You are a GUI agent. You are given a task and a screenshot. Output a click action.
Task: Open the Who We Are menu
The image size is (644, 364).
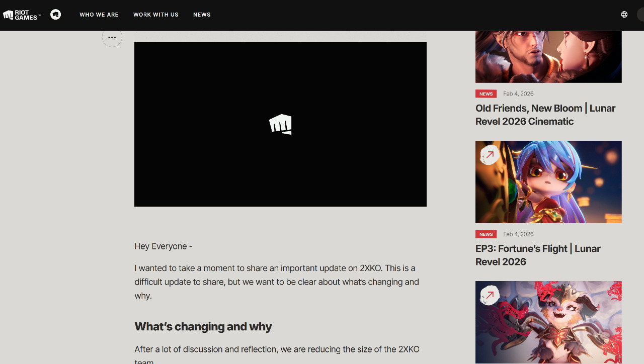pos(99,15)
